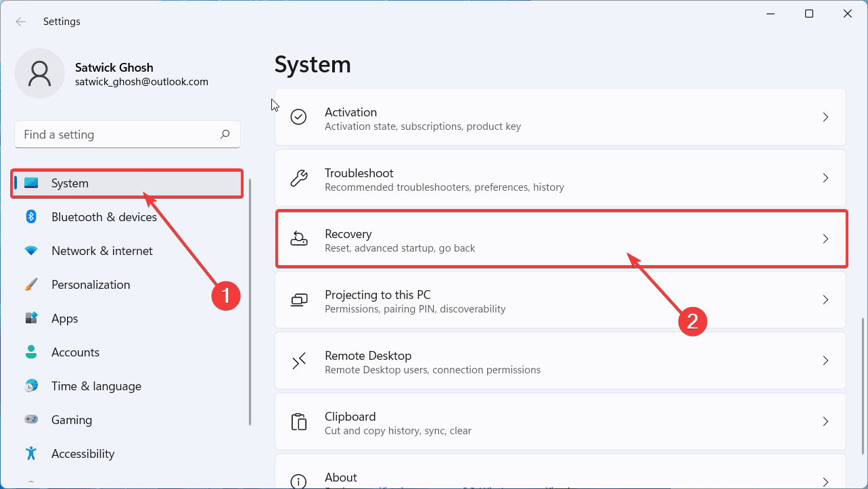Click 'Cut and copy history, sync, clear' text

tap(398, 431)
